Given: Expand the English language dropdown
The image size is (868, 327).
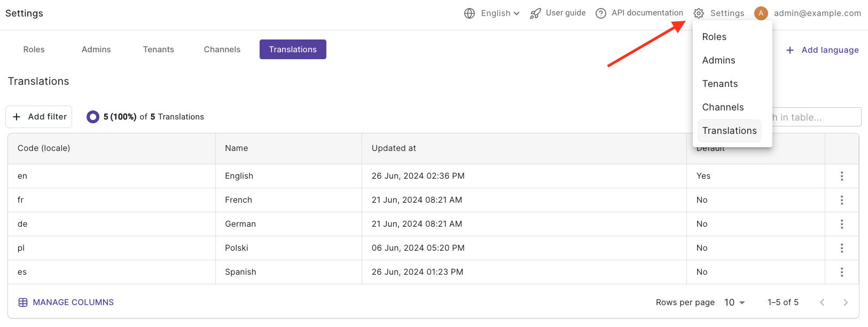Looking at the screenshot, I should pos(500,13).
